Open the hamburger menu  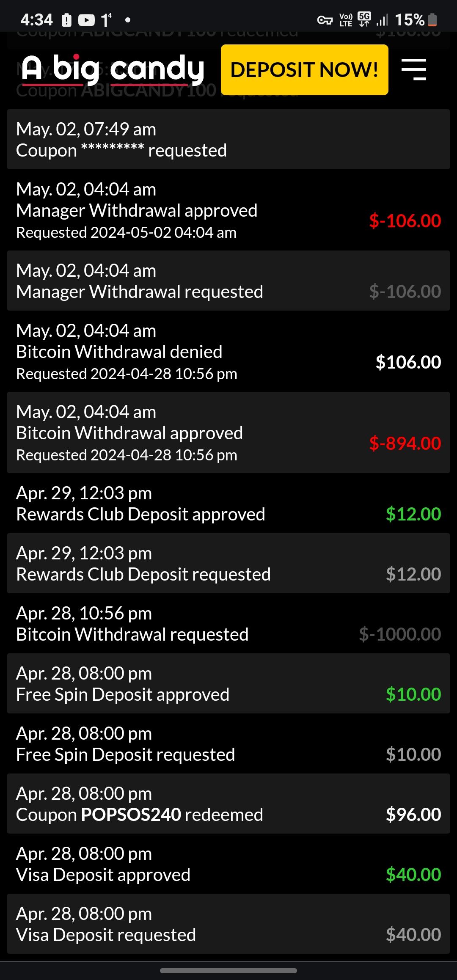(x=413, y=70)
